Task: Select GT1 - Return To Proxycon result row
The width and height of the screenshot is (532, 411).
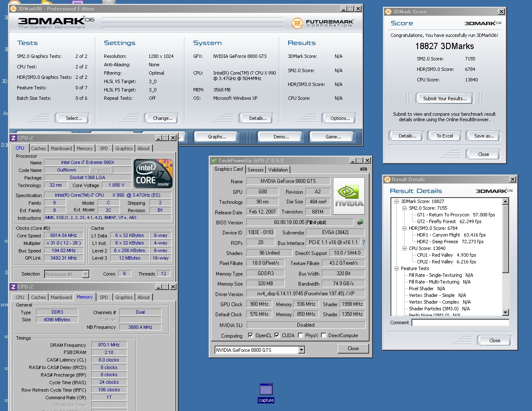Action: click(x=456, y=215)
